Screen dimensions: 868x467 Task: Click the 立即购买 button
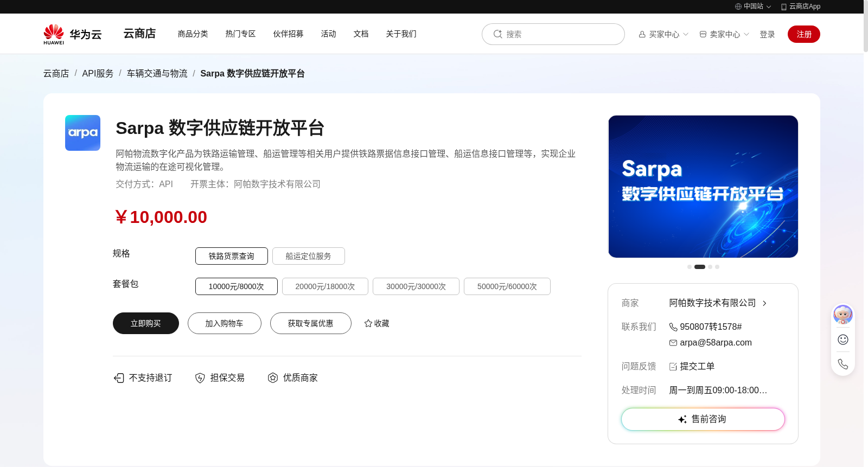pos(146,323)
